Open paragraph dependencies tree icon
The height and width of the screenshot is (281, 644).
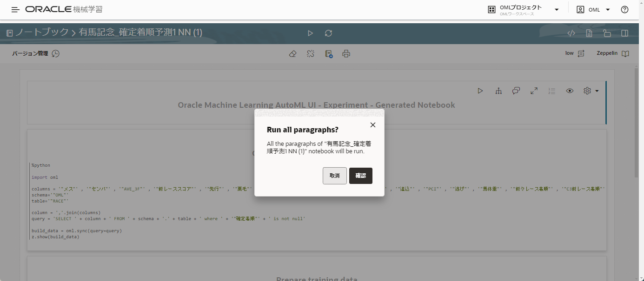498,91
